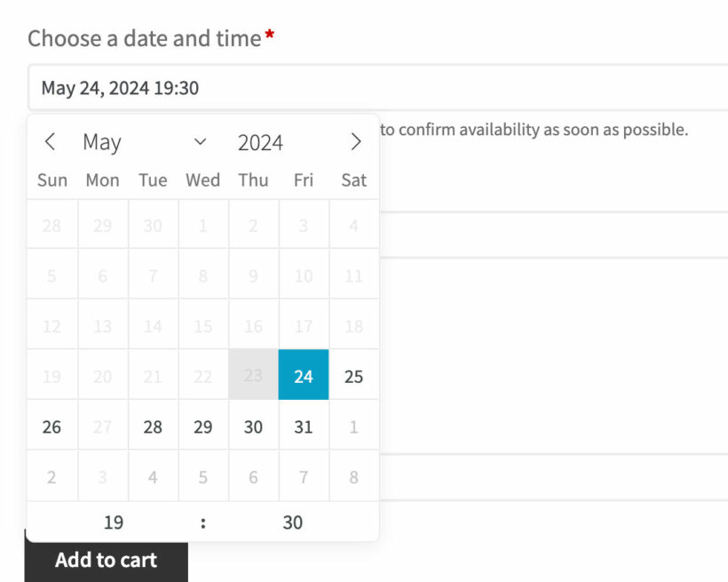
Task: Click the 2024 year label in the header
Action: 258,141
